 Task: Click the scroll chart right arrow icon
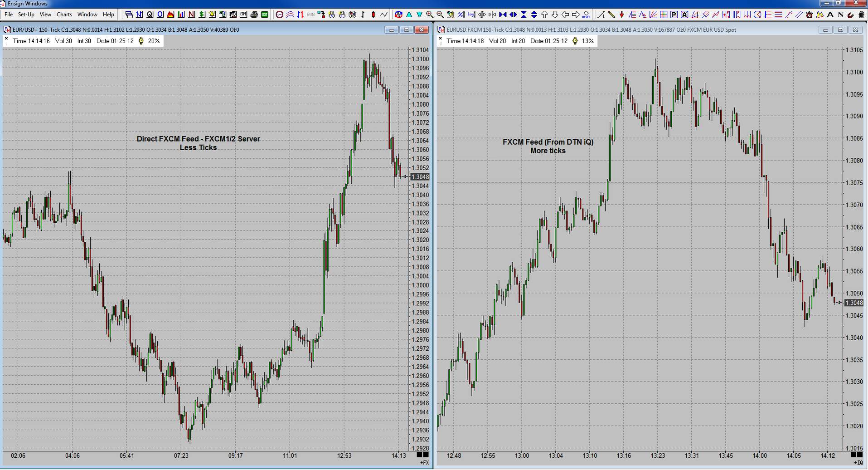[576, 15]
